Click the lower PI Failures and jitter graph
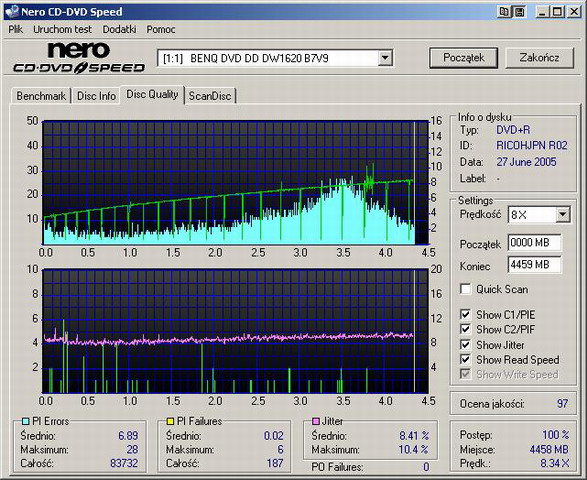This screenshot has height=480, width=587. (x=235, y=331)
